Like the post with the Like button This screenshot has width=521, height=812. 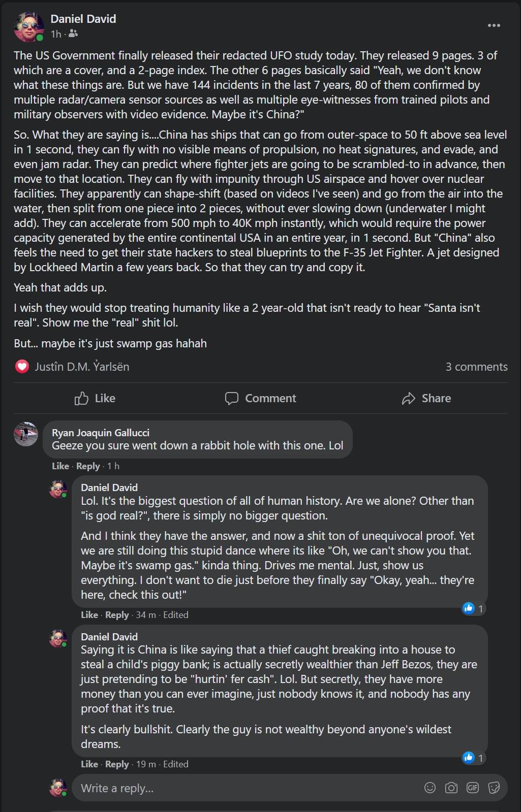[95, 398]
